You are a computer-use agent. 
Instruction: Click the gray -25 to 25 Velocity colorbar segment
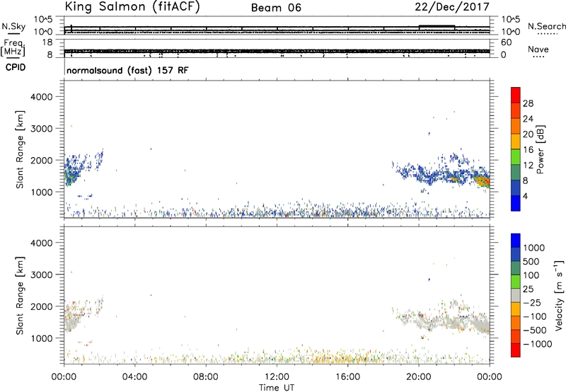point(516,295)
